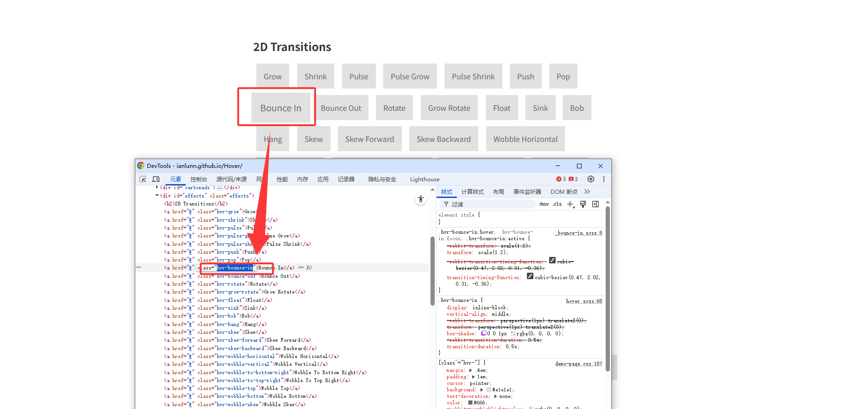Show more Styles pane tabs via chevrons
Viewport: 868px width, 409px height.
point(587,192)
